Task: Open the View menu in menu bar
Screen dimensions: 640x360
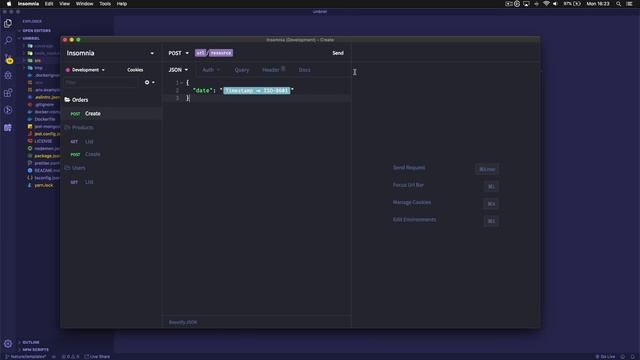Action: coord(64,4)
